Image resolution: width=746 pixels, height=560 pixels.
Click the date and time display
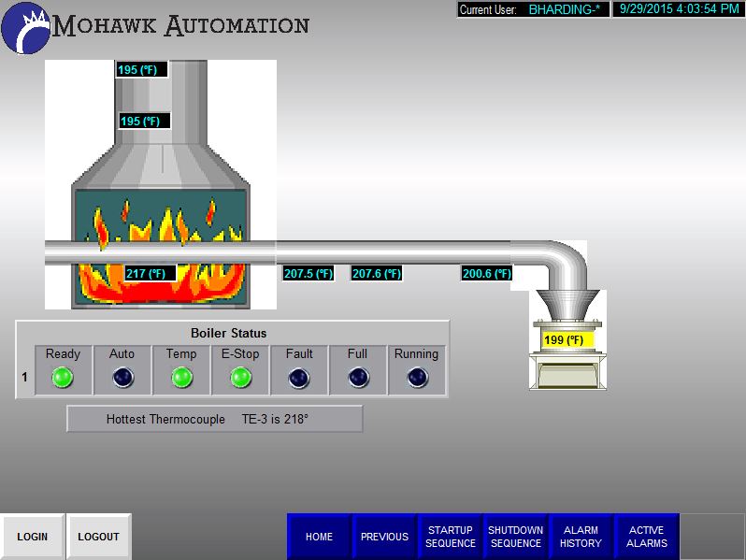coord(679,9)
